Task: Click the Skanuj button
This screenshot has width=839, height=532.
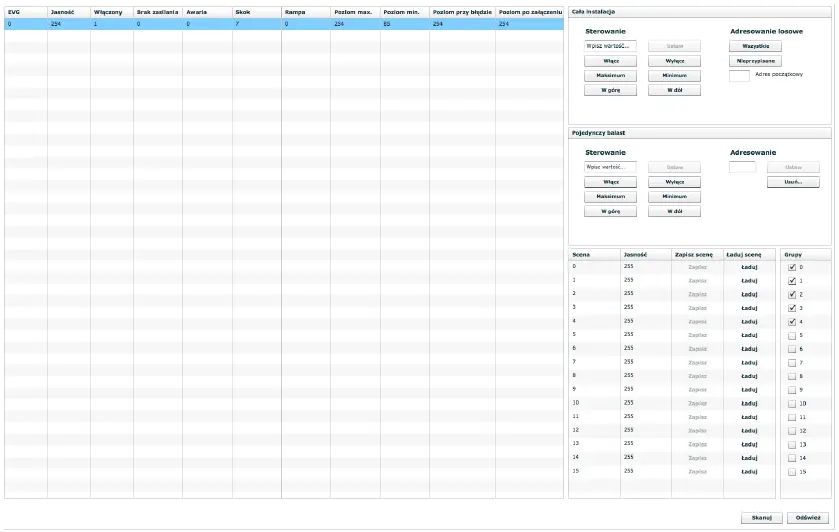Action: tap(761, 518)
